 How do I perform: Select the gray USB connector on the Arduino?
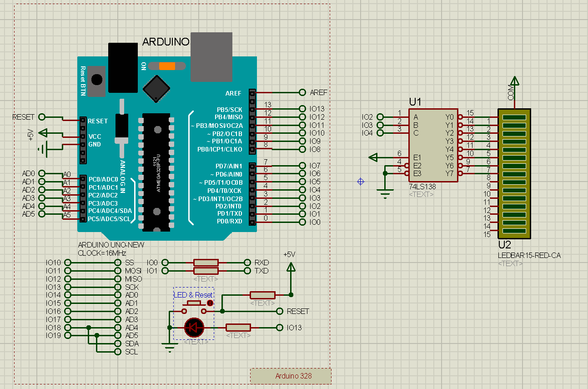[x=211, y=57]
